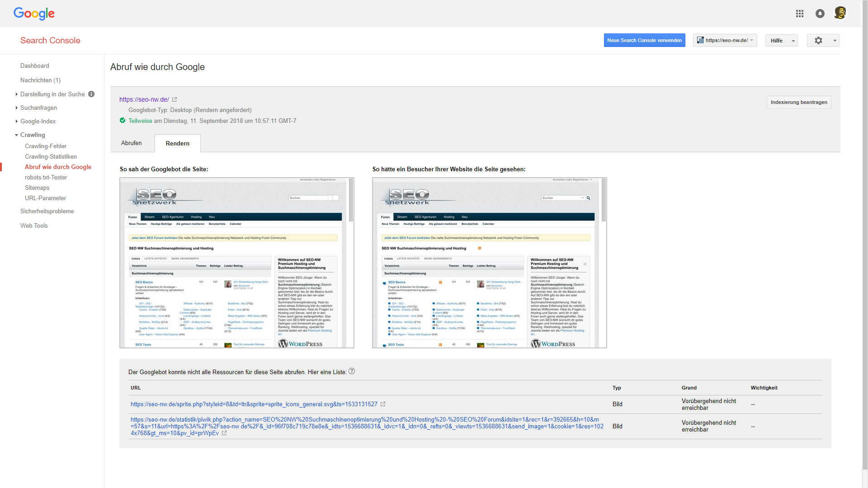Click info icon next to Darstellung in der Suche
Image resolution: width=868 pixels, height=488 pixels.
[91, 94]
